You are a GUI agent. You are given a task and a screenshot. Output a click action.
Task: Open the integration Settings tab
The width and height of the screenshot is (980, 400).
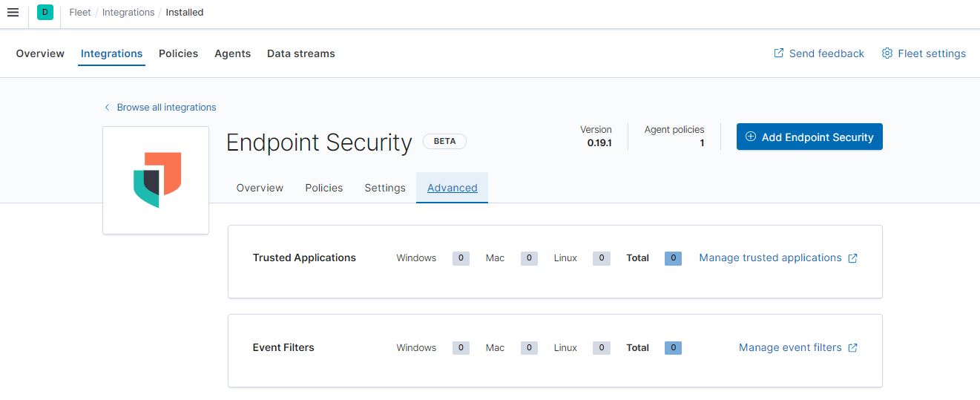coord(385,188)
